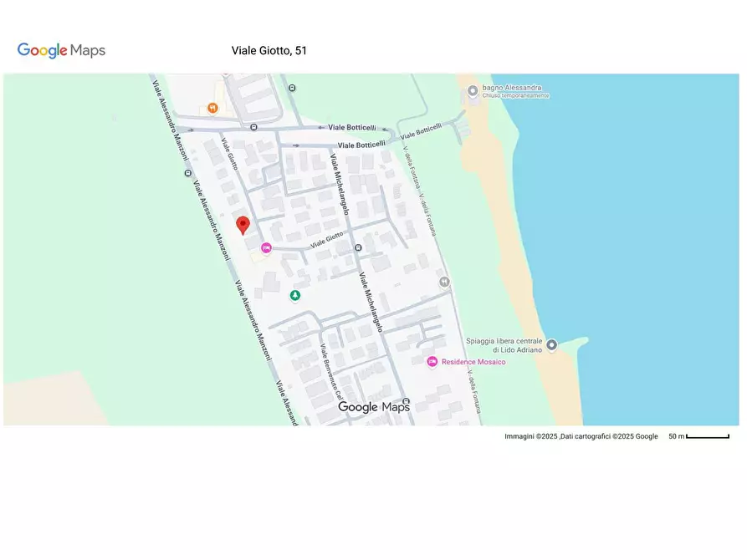Click the 50 m scale bar
Viewport: 747px width, 560px height.
698,435
